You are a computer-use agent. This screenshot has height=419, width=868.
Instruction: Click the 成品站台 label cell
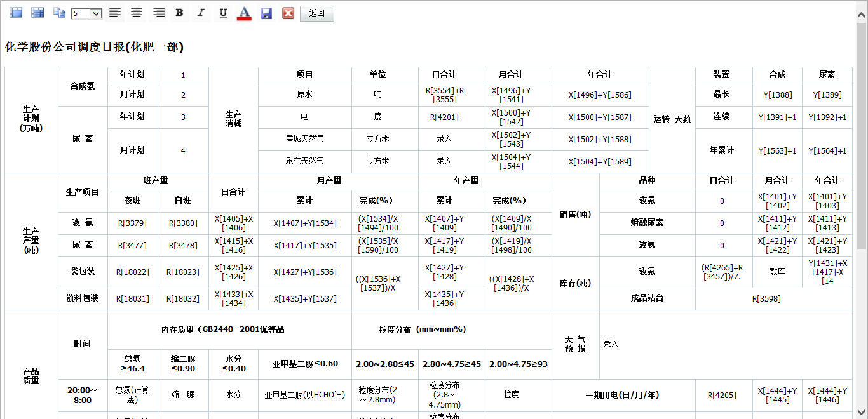pyautogui.click(x=647, y=298)
